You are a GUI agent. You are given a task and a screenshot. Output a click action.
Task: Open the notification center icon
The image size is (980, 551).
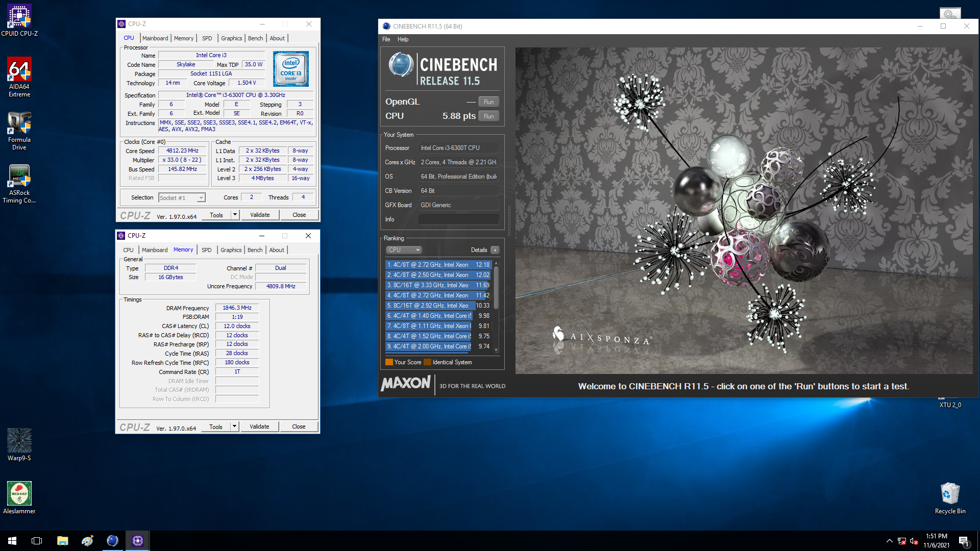(964, 541)
